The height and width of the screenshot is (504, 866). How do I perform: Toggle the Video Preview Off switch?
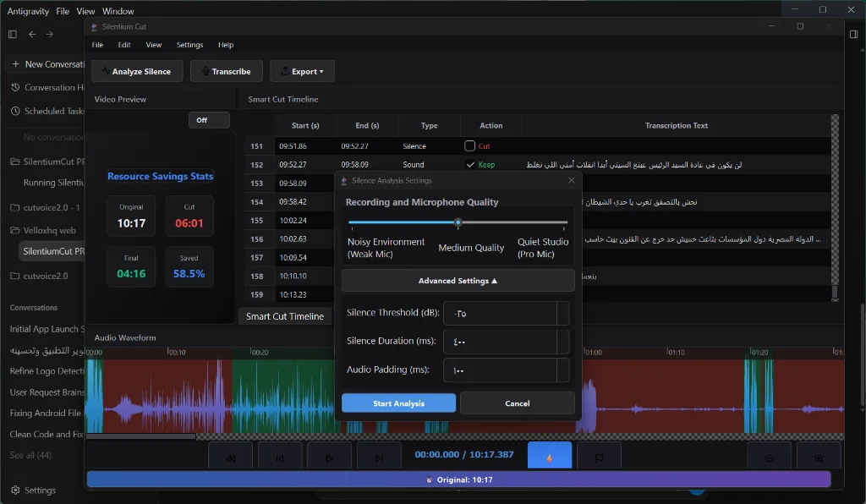click(210, 120)
